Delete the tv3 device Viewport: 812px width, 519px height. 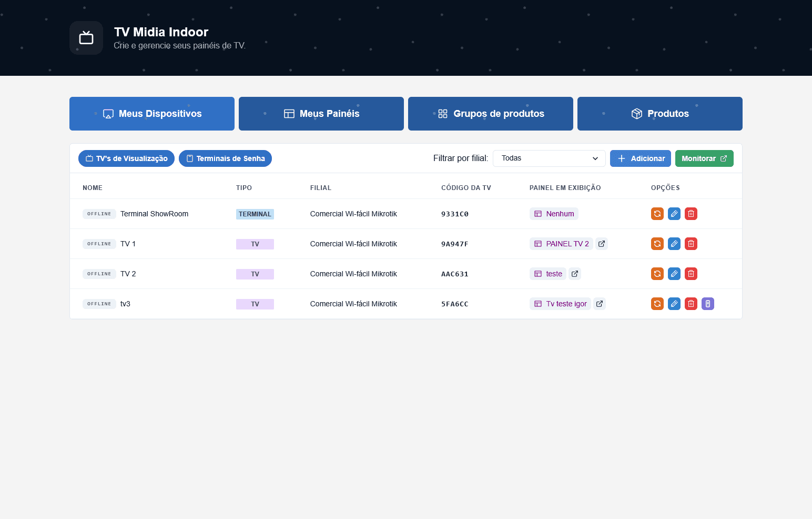click(691, 304)
